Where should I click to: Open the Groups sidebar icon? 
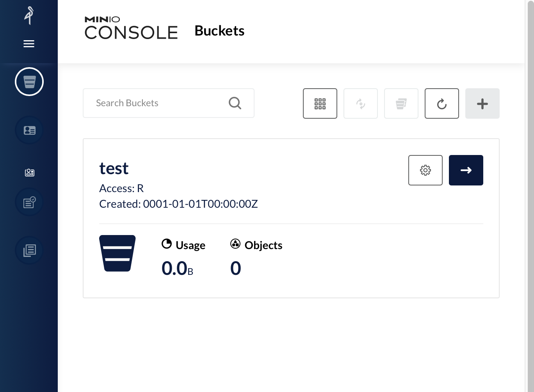point(30,173)
